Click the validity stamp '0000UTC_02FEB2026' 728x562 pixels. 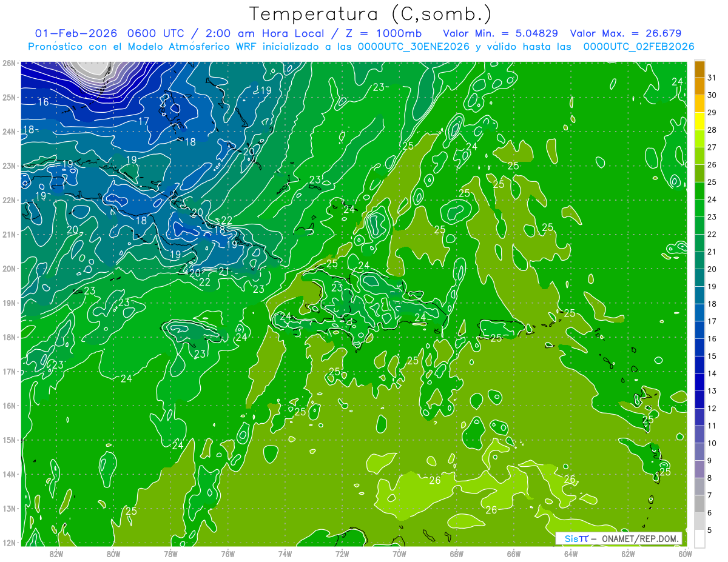tap(638, 47)
